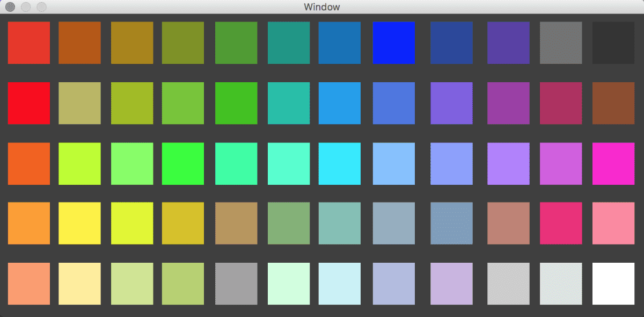Pick the rust orange swatch
The width and height of the screenshot is (644, 317).
79,43
